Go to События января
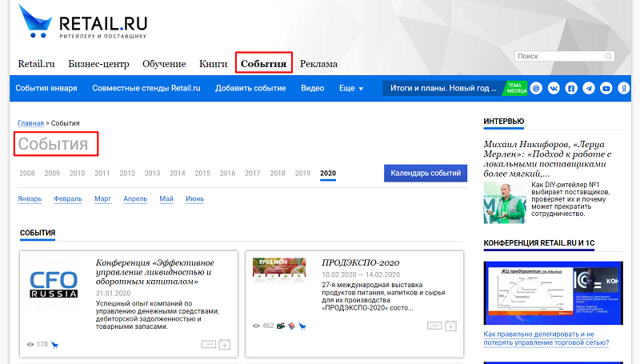640x364 pixels. (46, 88)
